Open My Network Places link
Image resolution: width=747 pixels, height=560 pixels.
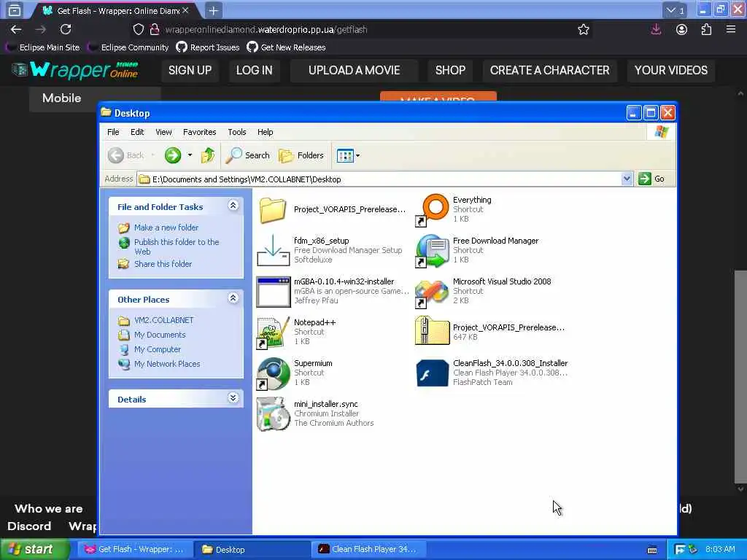coord(167,364)
